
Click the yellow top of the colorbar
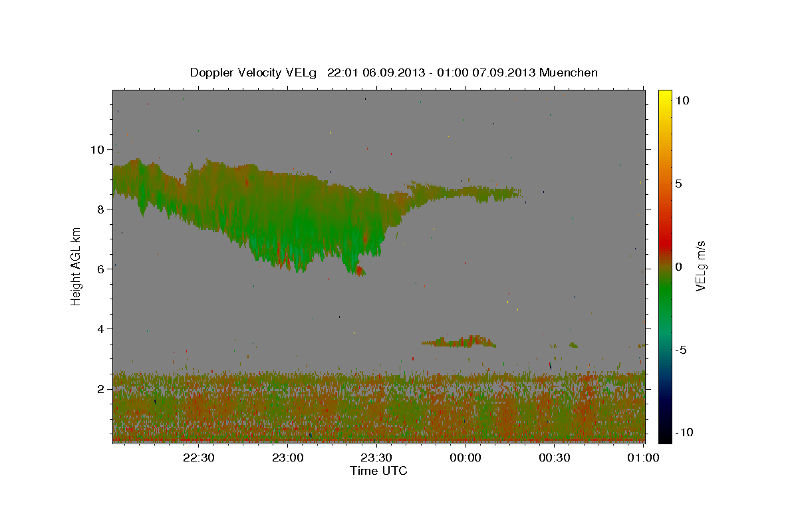click(x=665, y=96)
